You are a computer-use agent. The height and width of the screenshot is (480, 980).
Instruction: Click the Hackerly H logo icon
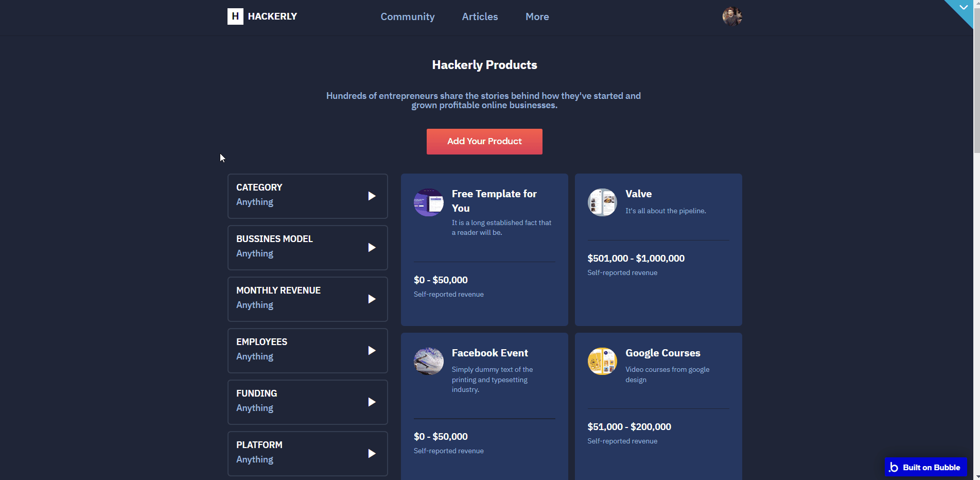[235, 16]
